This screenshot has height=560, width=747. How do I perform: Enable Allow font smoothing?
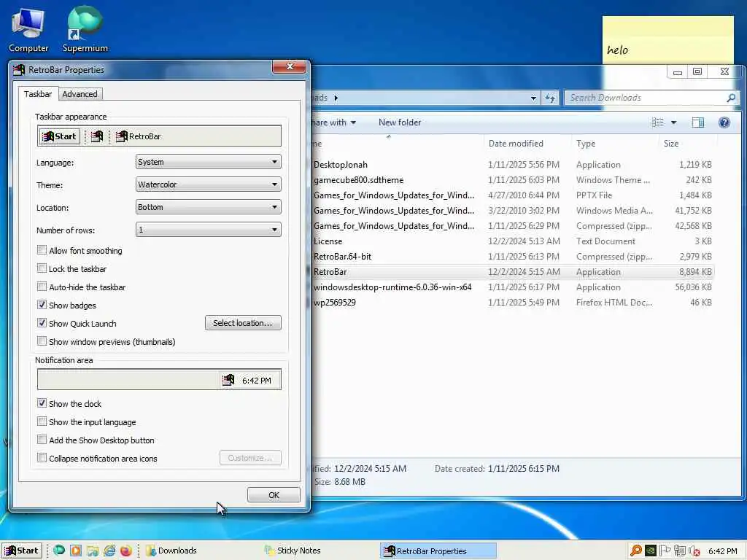[x=42, y=250]
